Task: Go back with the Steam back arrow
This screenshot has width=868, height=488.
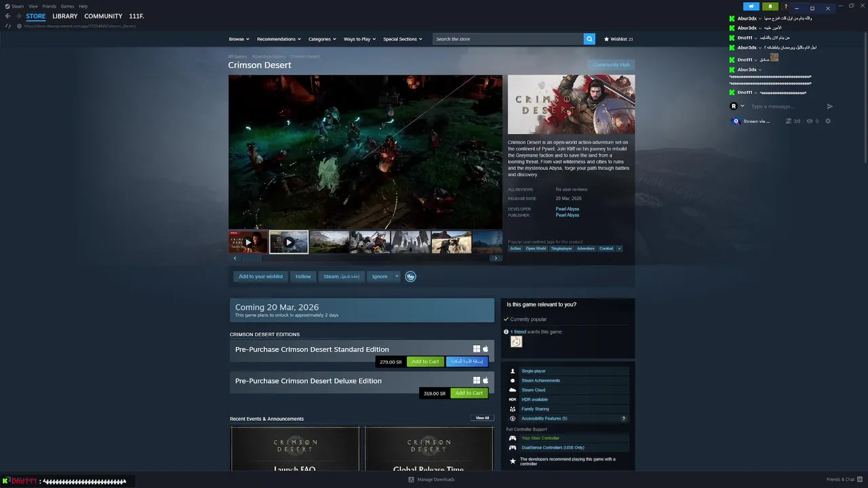Action: 8,16
